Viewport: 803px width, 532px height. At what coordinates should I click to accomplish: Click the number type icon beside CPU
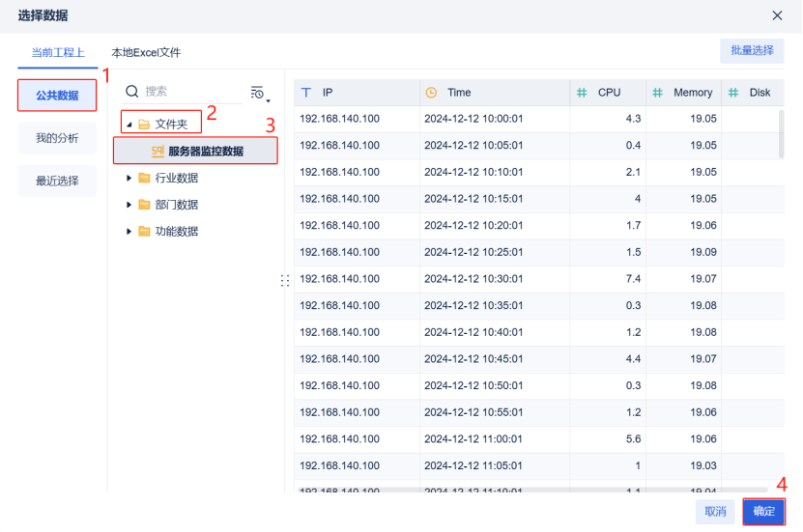[582, 93]
